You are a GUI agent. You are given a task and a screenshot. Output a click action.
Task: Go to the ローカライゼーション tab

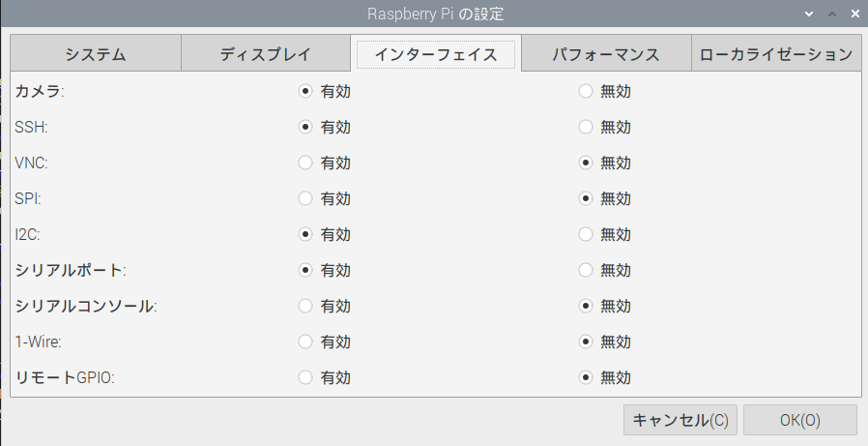[776, 54]
